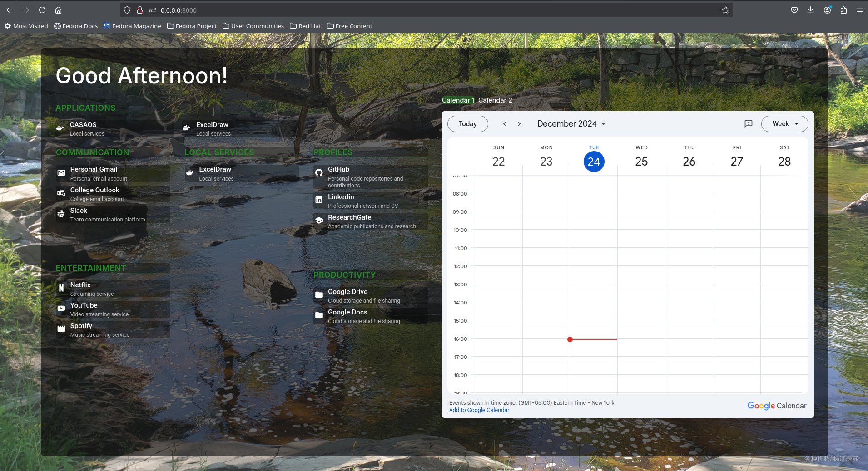Click the Spotify clapperboard icon
The height and width of the screenshot is (471, 868).
pos(61,329)
